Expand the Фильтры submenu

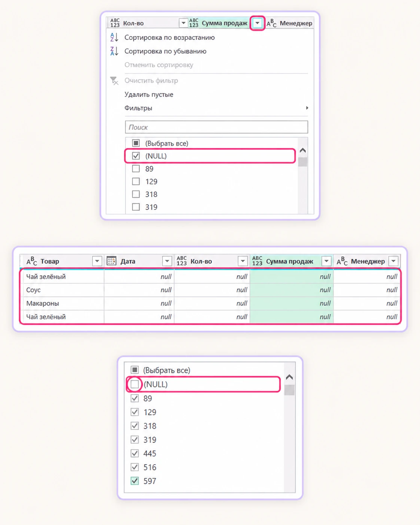click(x=216, y=108)
